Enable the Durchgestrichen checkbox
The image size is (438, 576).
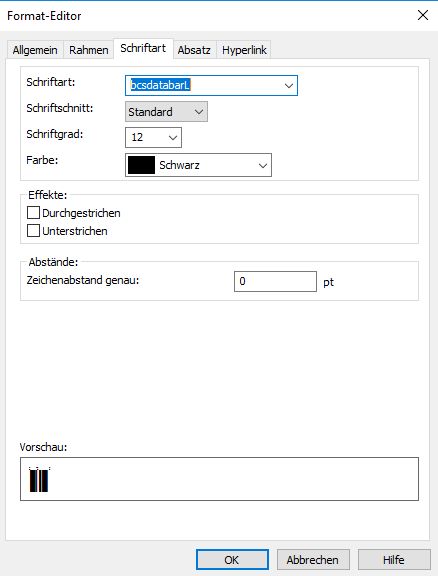coord(33,213)
